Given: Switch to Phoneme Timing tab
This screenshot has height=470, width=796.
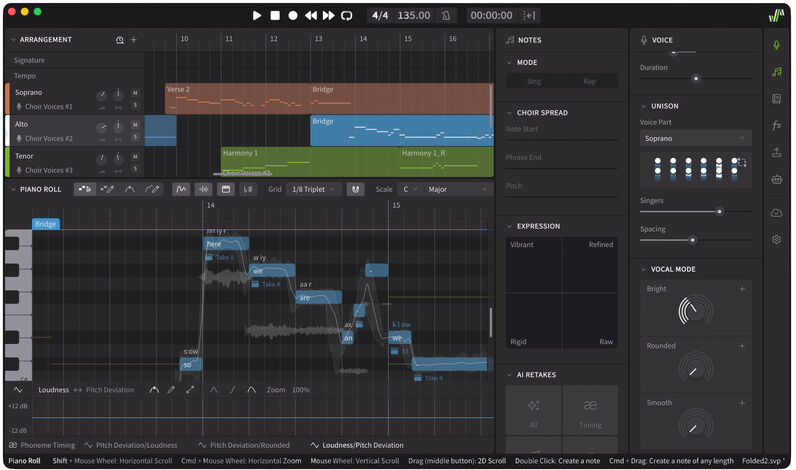Looking at the screenshot, I should pyautogui.click(x=42, y=445).
